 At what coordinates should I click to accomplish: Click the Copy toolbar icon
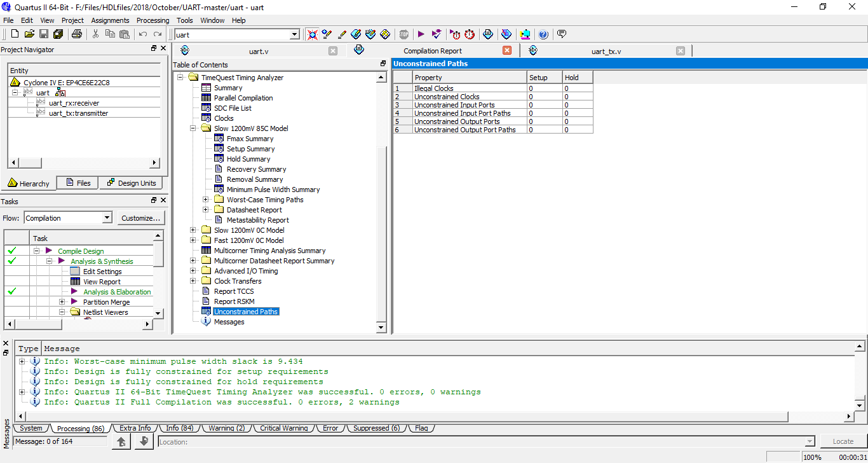pos(111,34)
